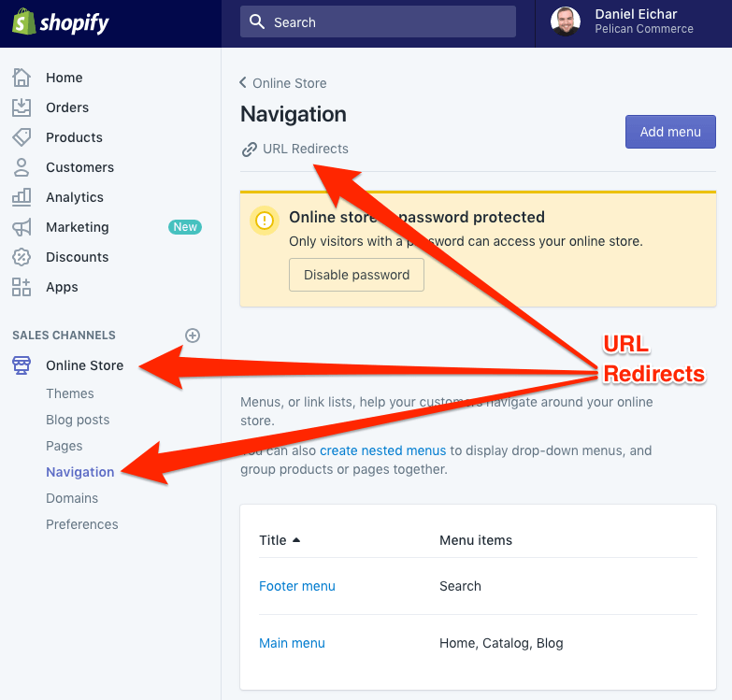Click the Apps grid icon
The image size is (732, 700).
click(x=22, y=287)
